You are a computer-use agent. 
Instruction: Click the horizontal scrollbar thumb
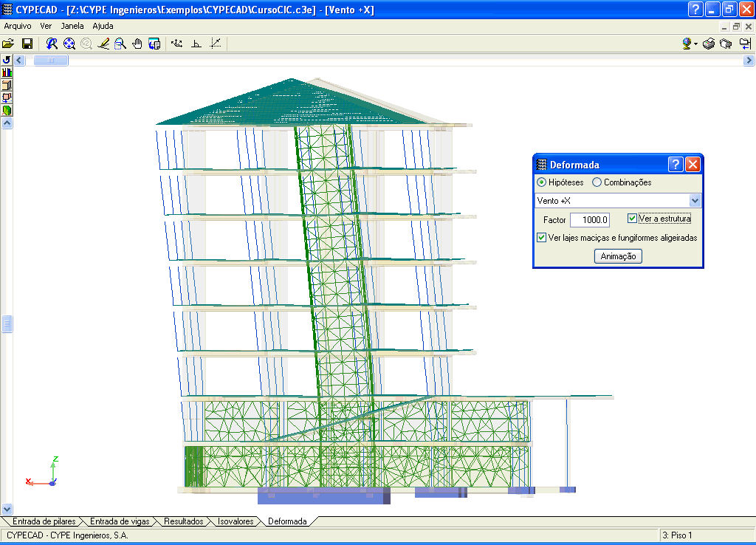tap(51, 61)
